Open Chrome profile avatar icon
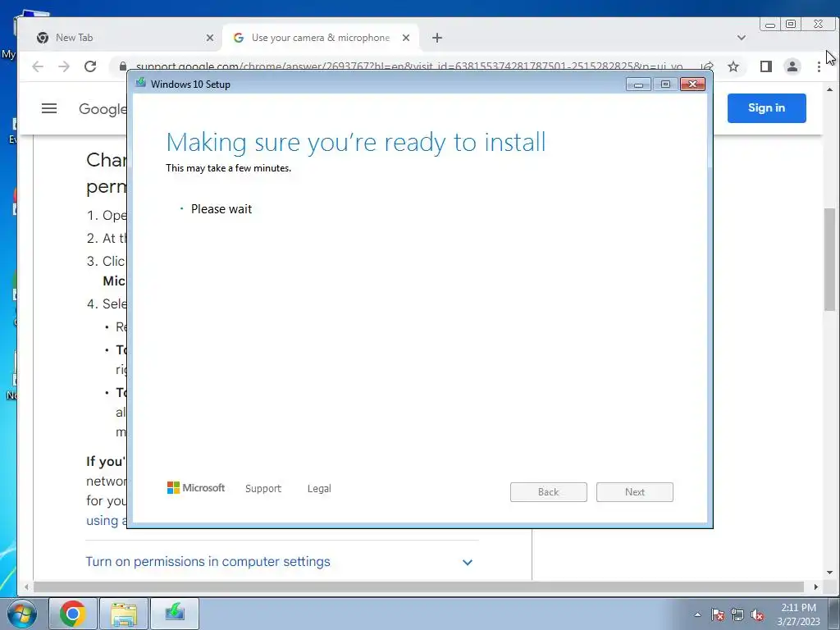 coord(792,66)
